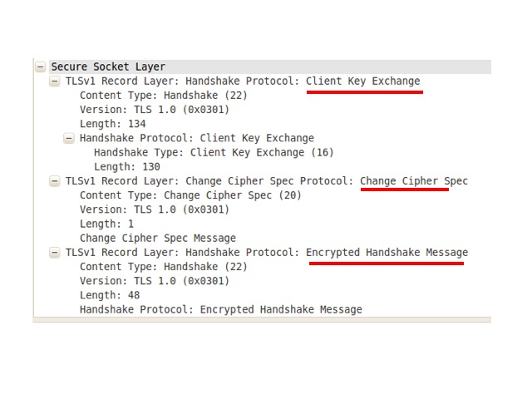This screenshot has height=399, width=532.
Task: Select the Length: 48 field
Action: pyautogui.click(x=110, y=295)
